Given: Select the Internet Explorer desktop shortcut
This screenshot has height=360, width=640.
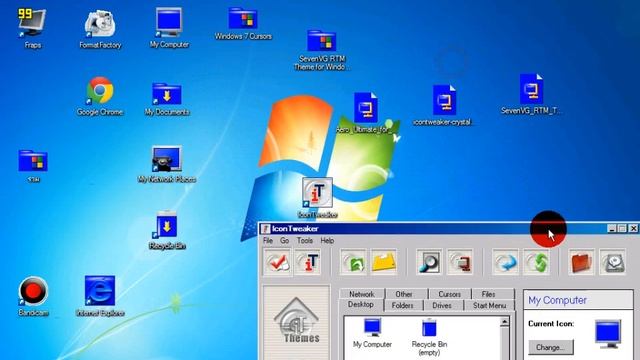Looking at the screenshot, I should tap(100, 296).
